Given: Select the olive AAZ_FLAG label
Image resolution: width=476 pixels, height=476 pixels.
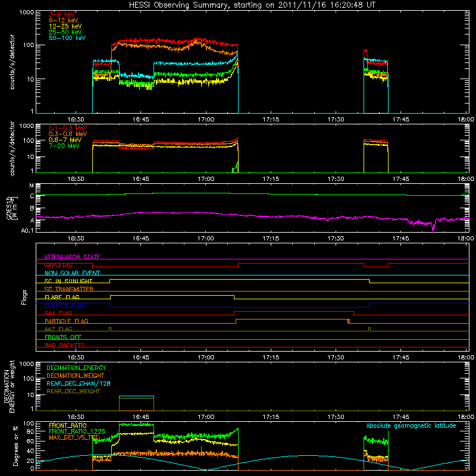Looking at the screenshot, I should (58, 329).
